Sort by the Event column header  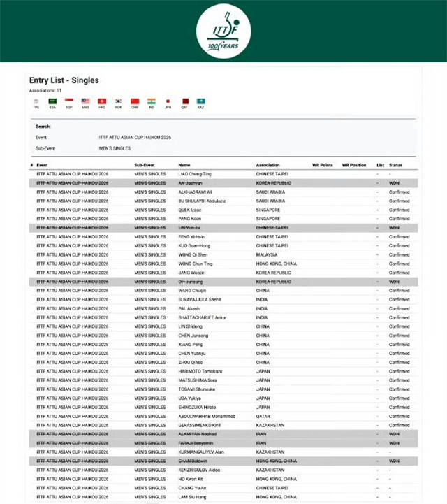[42, 165]
